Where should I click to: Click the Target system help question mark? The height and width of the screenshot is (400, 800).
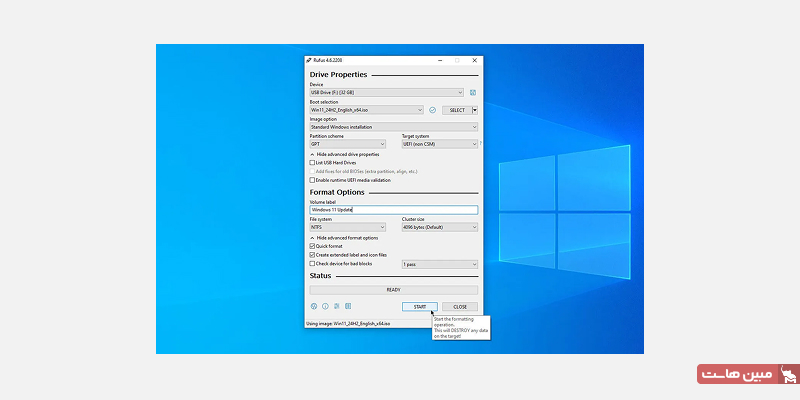tap(480, 144)
